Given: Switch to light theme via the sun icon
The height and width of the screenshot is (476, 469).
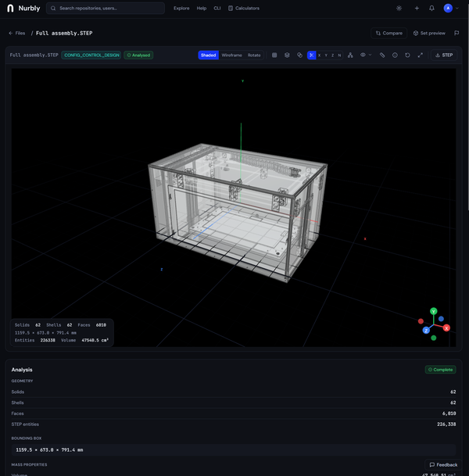Looking at the screenshot, I should tap(399, 8).
